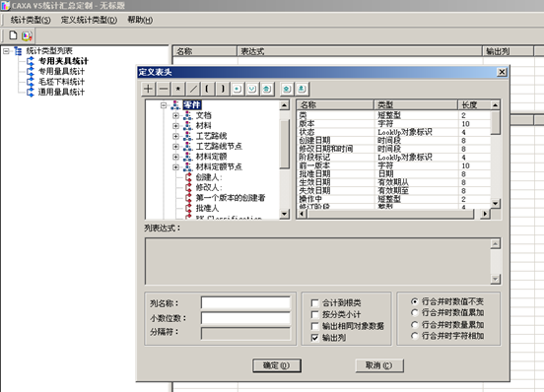Uncheck the 输出列 checkbox
The height and width of the screenshot is (392, 544).
[x=315, y=338]
